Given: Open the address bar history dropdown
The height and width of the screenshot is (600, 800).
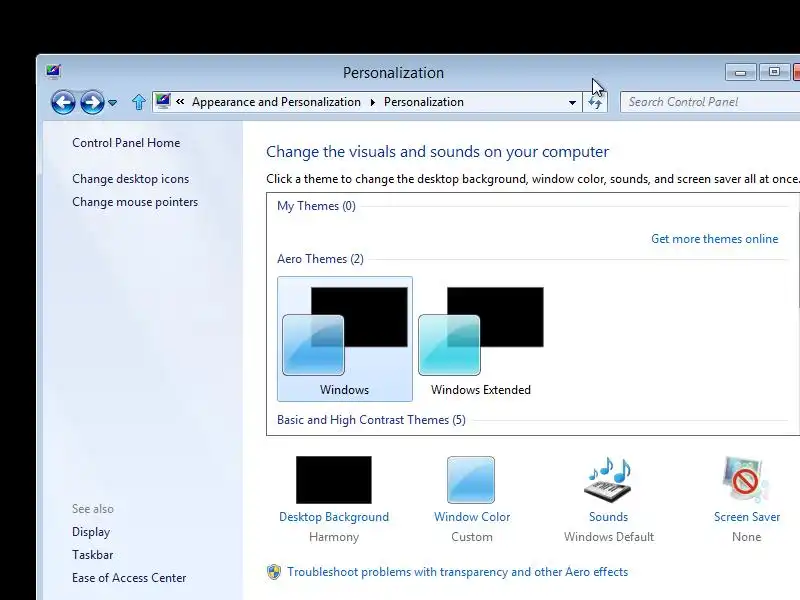Looking at the screenshot, I should [x=572, y=103].
